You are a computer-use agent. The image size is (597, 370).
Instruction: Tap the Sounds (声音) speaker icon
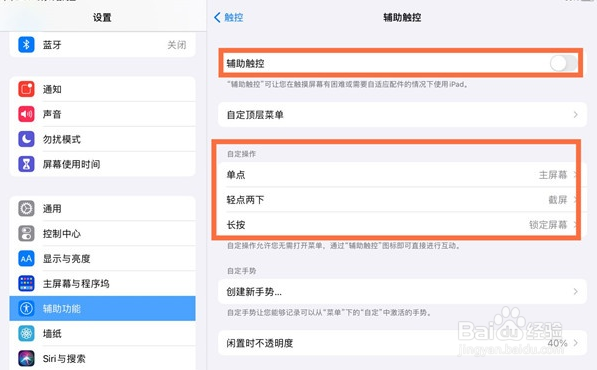click(x=26, y=114)
